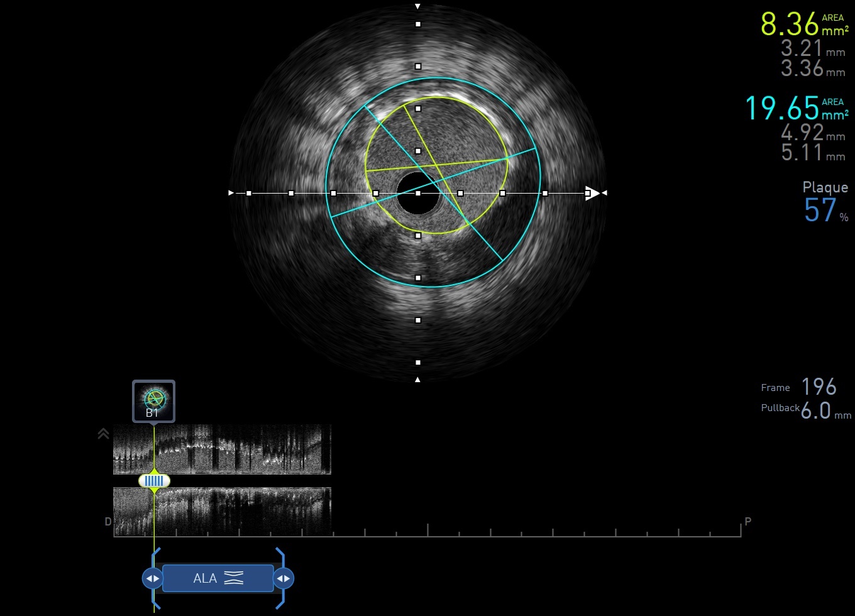Click the Frame 196 number readout
The image size is (855, 616).
coord(819,387)
